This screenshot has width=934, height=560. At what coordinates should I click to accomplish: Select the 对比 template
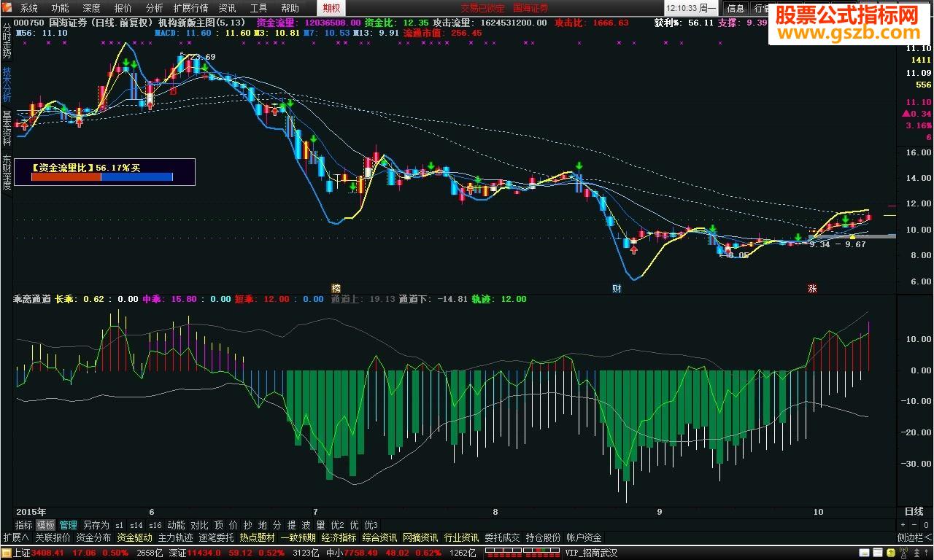tap(199, 525)
